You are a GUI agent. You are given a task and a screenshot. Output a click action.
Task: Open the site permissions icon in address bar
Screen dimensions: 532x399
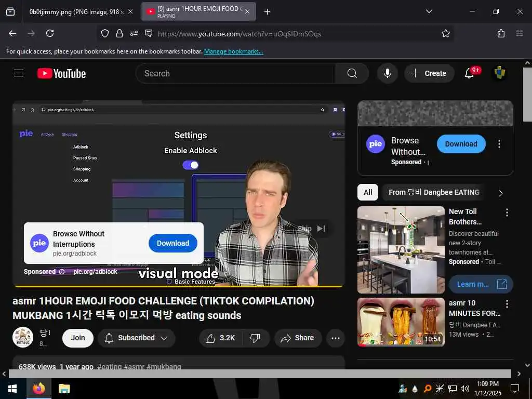(134, 33)
